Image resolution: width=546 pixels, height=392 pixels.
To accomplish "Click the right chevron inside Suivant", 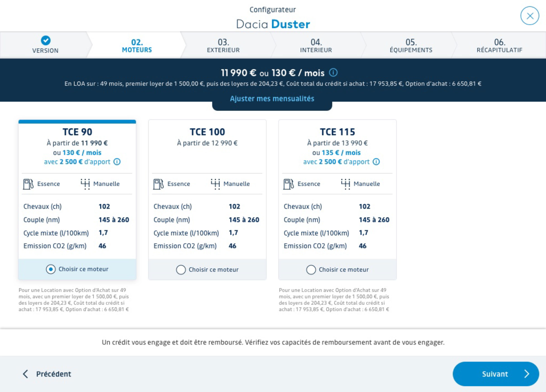I will [x=527, y=374].
